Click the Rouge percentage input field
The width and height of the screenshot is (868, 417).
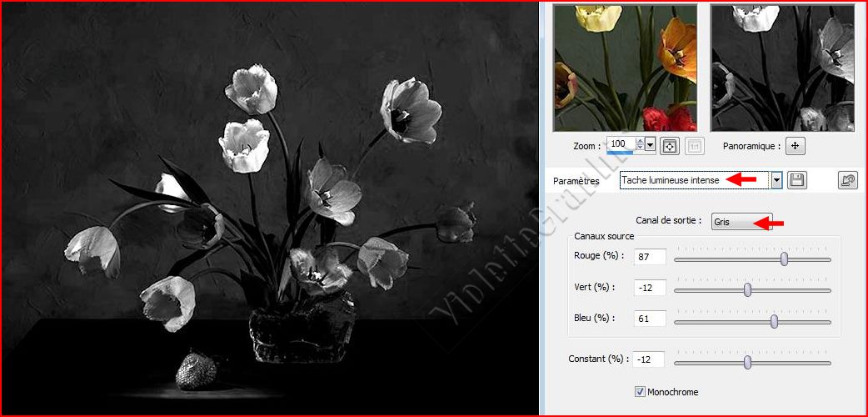tap(650, 257)
